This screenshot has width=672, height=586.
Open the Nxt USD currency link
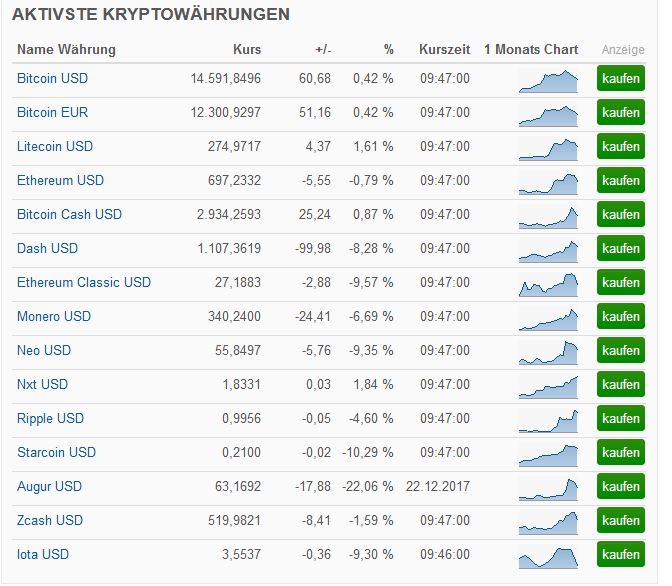tap(42, 384)
